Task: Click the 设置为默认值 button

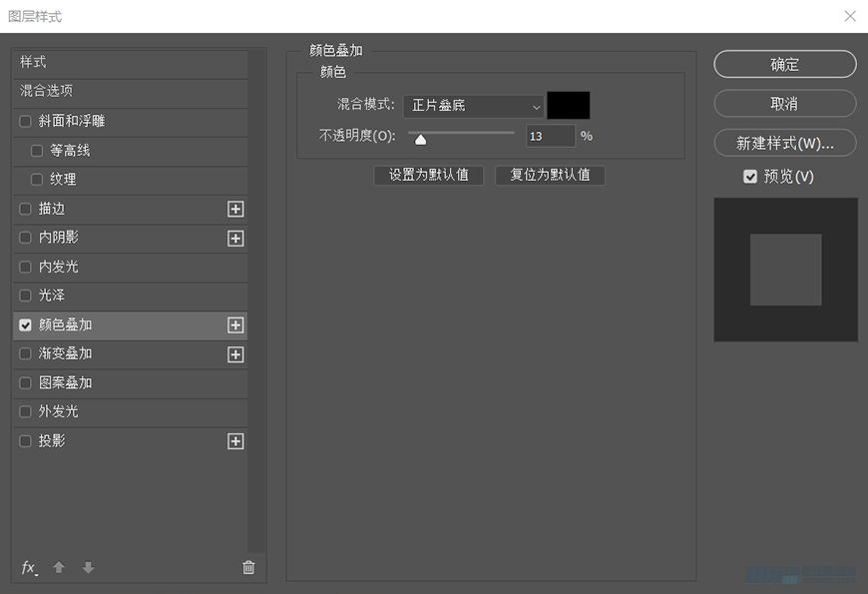Action: tap(428, 175)
